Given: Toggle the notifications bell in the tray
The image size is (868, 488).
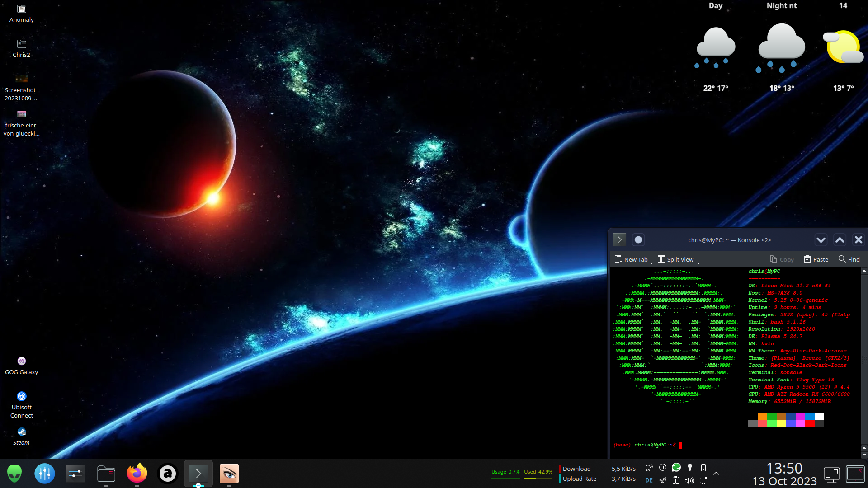Looking at the screenshot, I should point(649,467).
